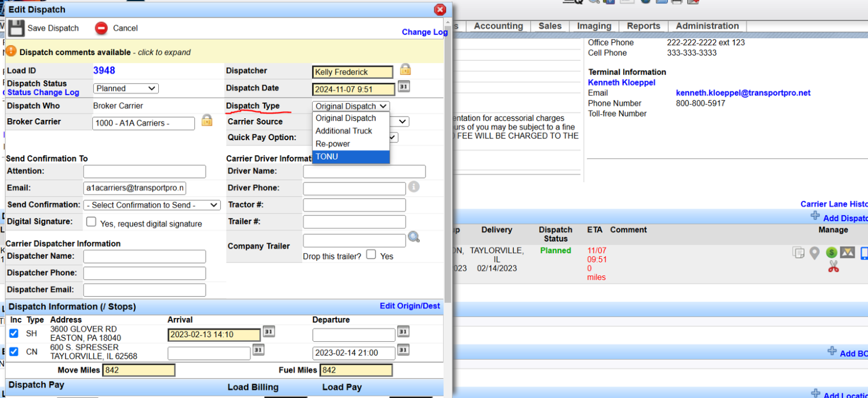The width and height of the screenshot is (868, 398).
Task: Click the Add Dispatch link
Action: [845, 218]
